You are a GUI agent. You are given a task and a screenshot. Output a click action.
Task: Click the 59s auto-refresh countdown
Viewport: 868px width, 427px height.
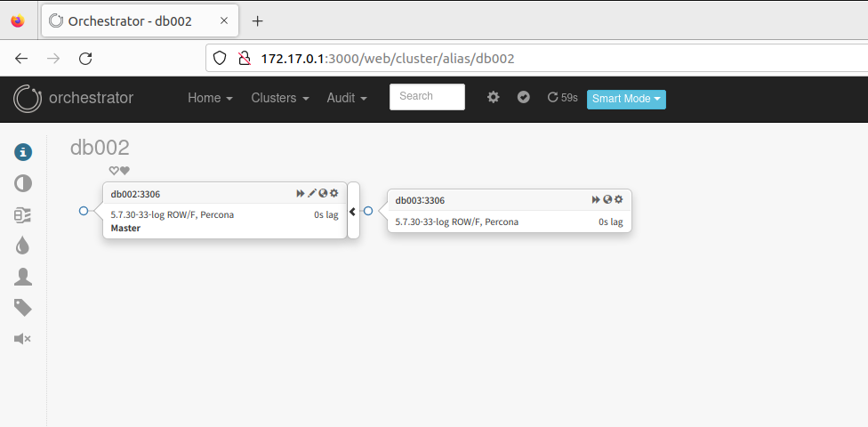[x=562, y=98]
